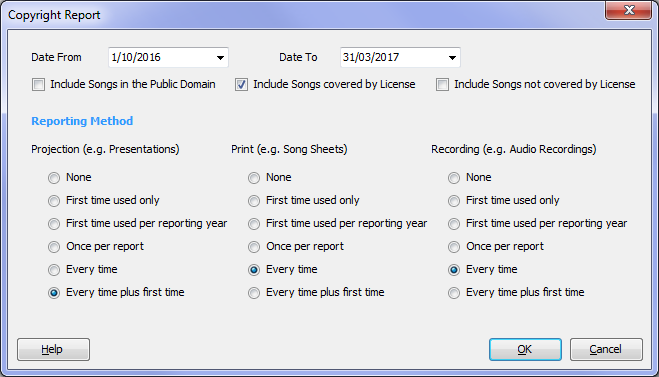Click the Help button

[53, 349]
